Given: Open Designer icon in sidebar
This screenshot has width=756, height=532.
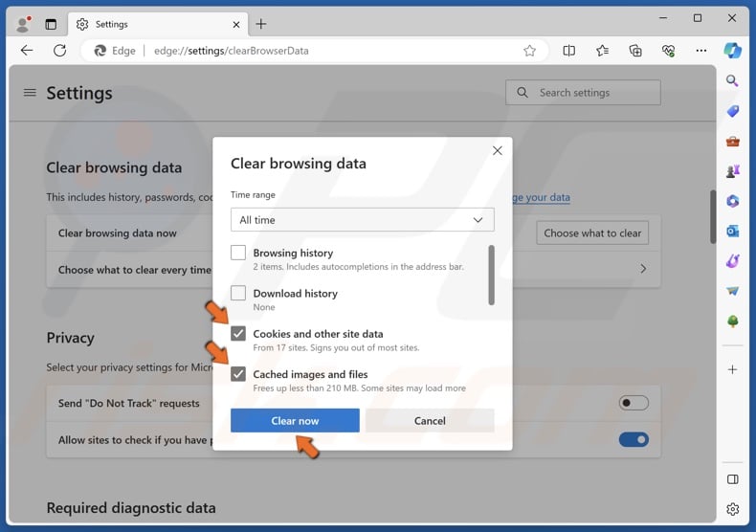Looking at the screenshot, I should 732,261.
